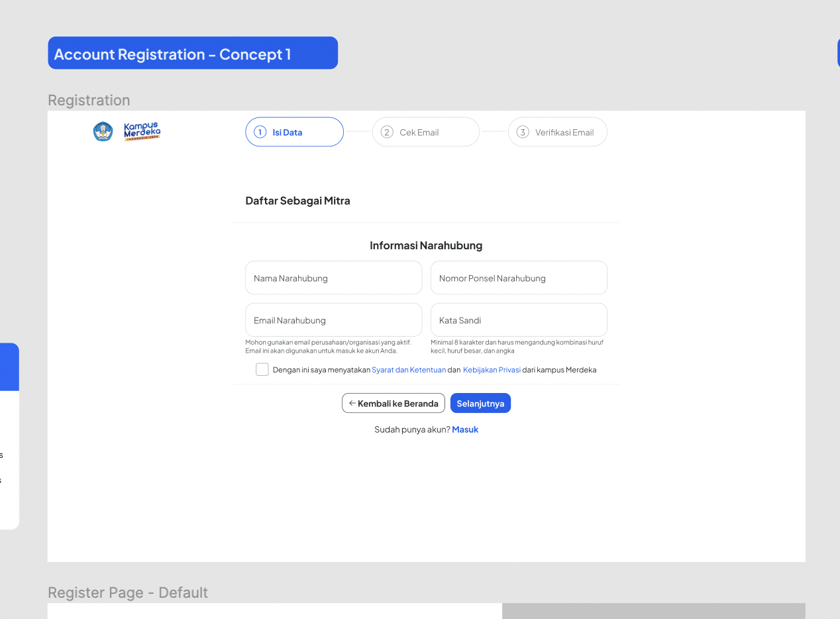This screenshot has width=840, height=619.
Task: Select the Registration frame title
Action: pos(89,100)
